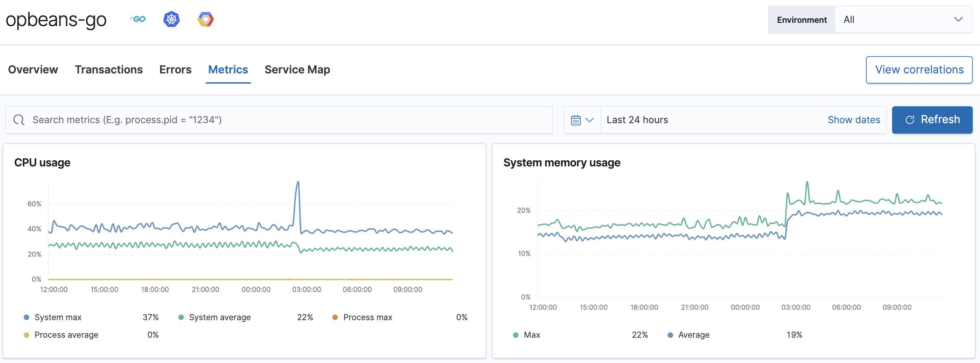Click the Show dates link
The height and width of the screenshot is (363, 980).
tap(854, 120)
